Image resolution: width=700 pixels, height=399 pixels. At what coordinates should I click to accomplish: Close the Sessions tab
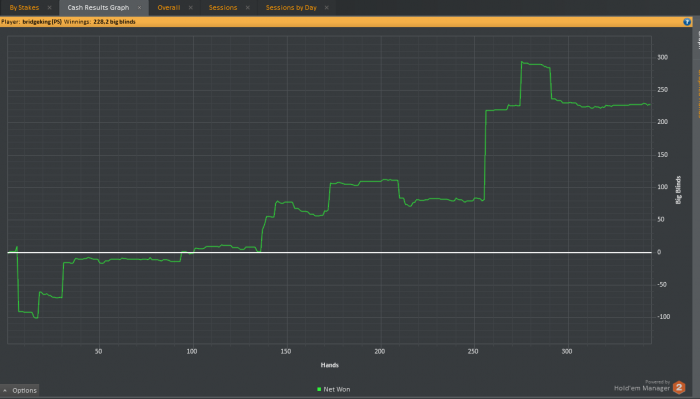click(x=248, y=8)
